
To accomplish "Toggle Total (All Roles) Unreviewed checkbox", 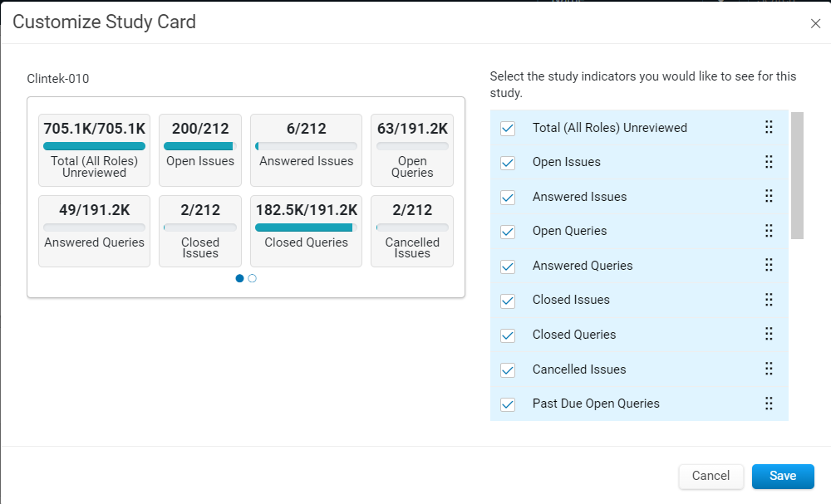I will pyautogui.click(x=508, y=128).
